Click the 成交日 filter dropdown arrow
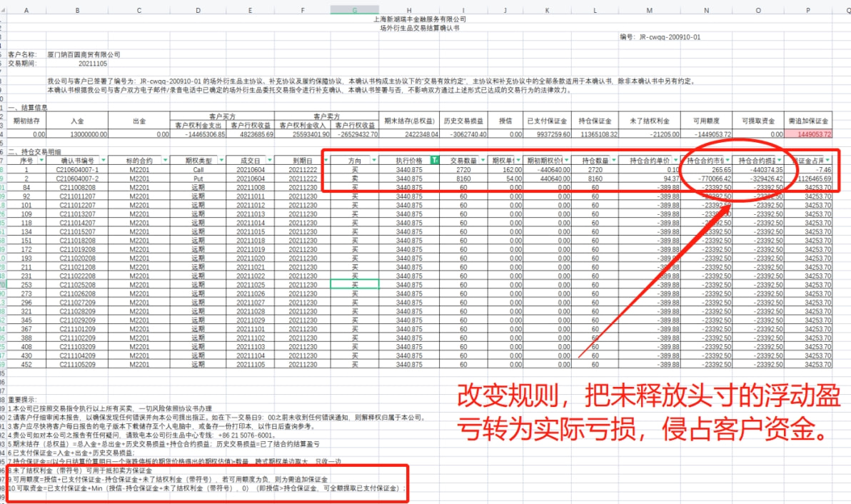This screenshot has width=851, height=504. tap(269, 161)
